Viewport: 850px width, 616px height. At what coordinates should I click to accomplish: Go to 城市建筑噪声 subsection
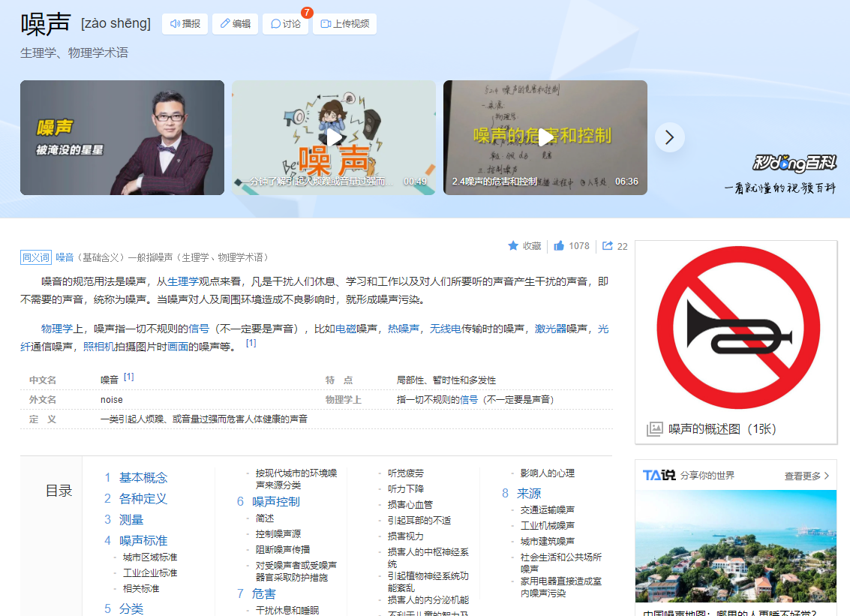[548, 541]
